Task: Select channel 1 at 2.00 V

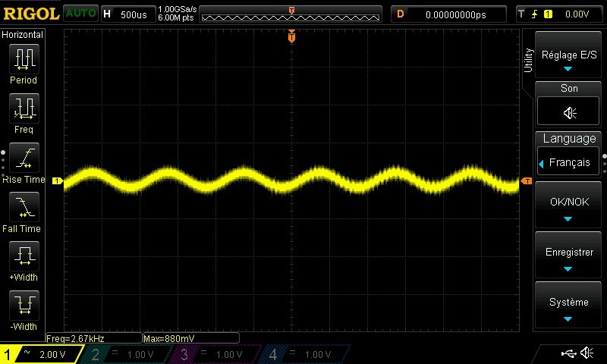Action: click(x=42, y=354)
